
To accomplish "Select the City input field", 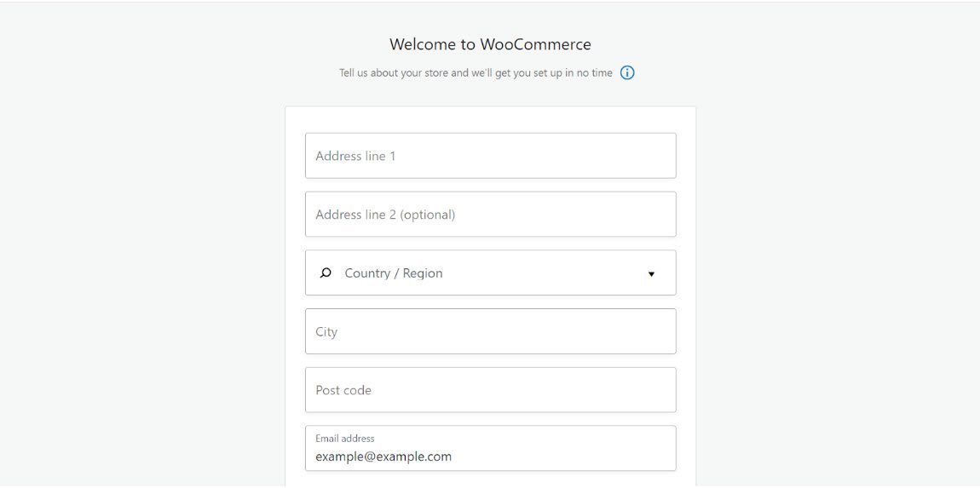I will point(491,331).
